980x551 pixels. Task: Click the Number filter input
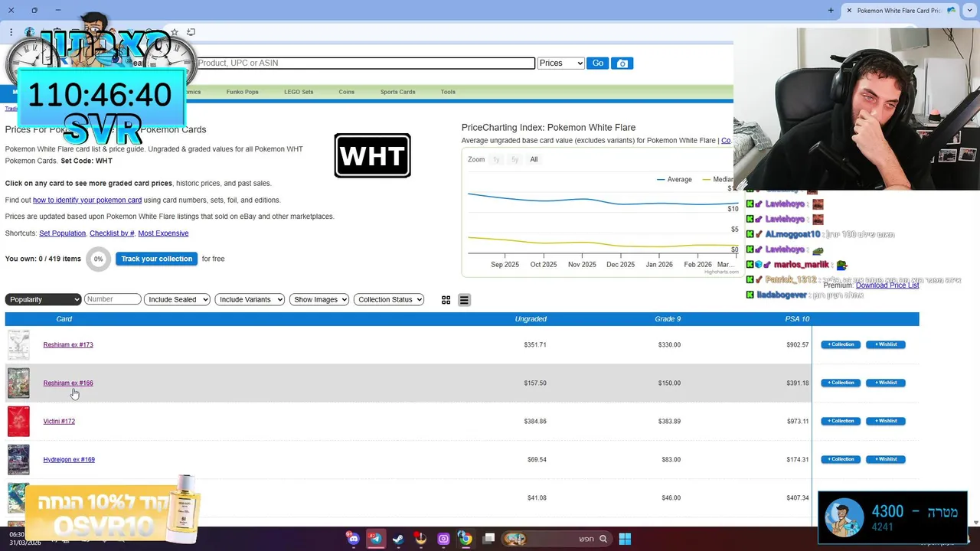click(113, 299)
